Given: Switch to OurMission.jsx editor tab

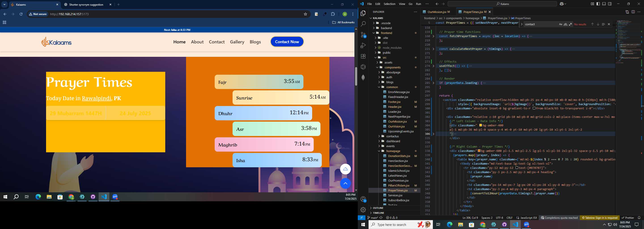Looking at the screenshot, I should click(x=439, y=12).
